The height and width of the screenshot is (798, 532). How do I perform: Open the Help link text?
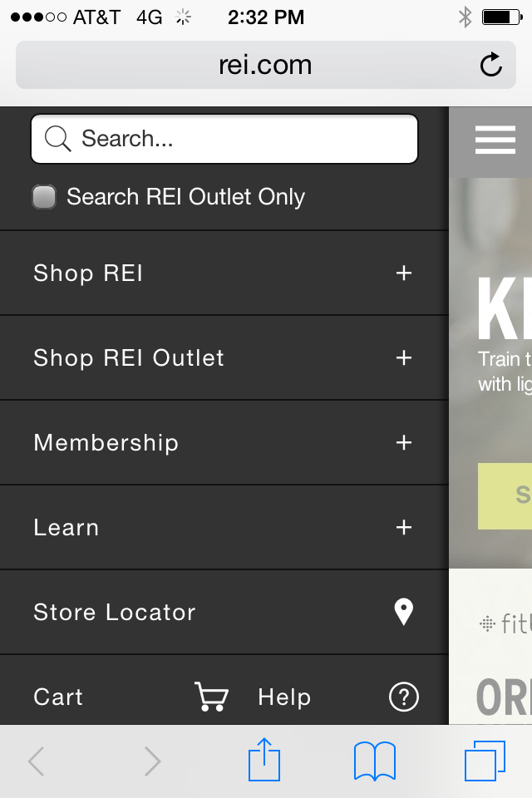284,697
